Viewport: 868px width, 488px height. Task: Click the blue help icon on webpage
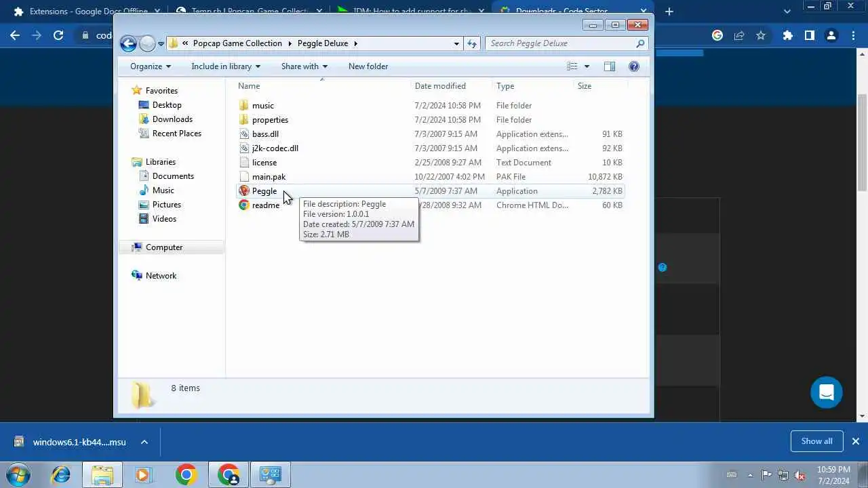[663, 267]
